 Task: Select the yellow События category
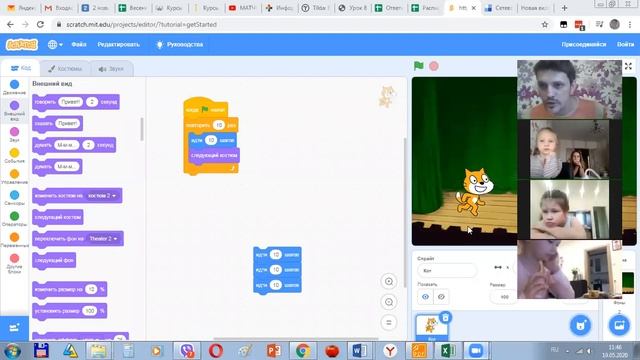tap(14, 156)
